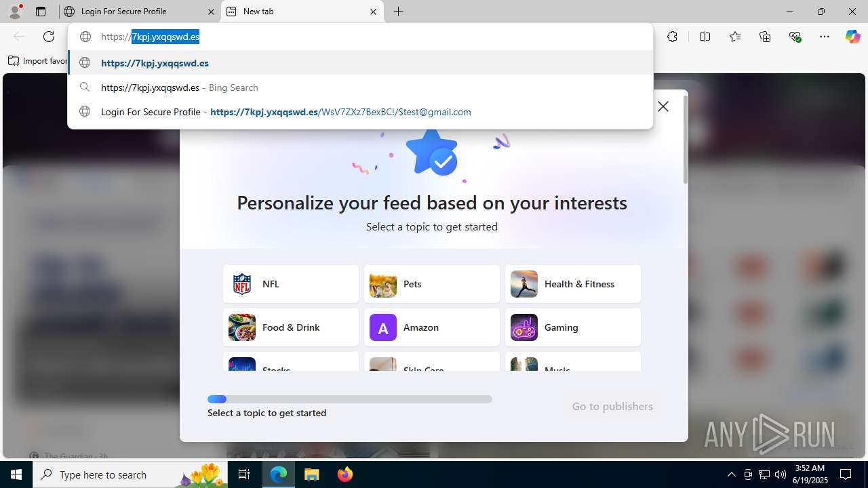Click the Type here to search box
This screenshot has height=488, width=868.
click(130, 474)
